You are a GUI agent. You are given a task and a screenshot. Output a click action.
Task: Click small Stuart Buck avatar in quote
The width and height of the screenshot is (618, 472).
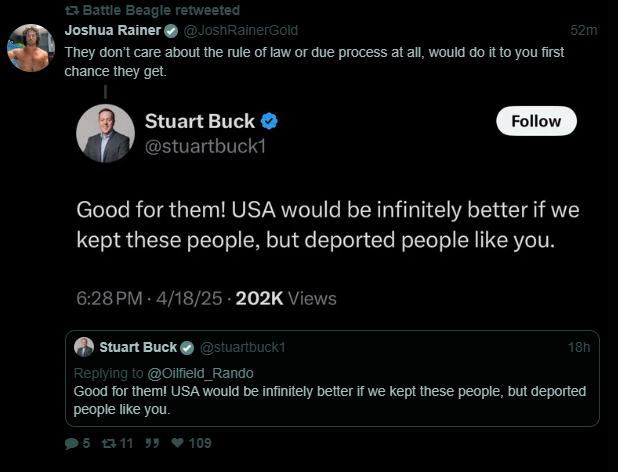84,347
